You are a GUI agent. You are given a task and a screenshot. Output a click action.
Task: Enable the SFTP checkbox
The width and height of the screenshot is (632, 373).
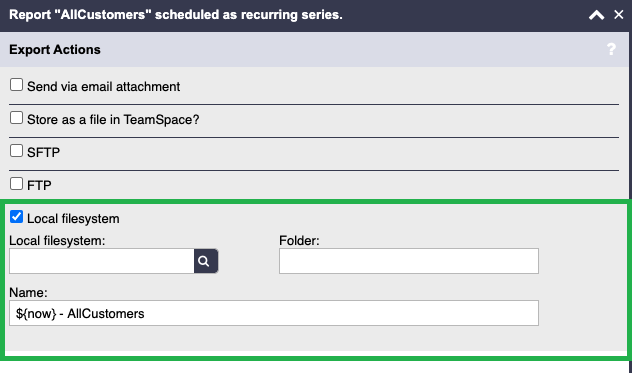click(x=16, y=150)
